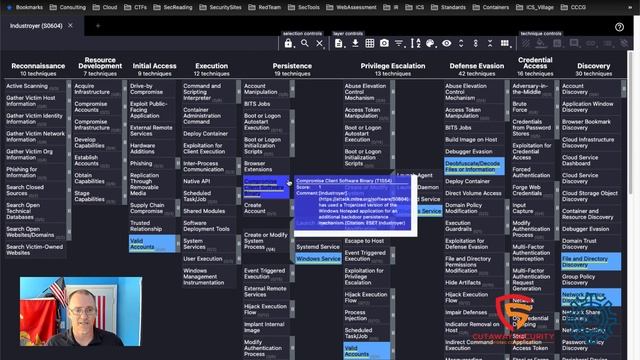
Task: Expand all sub-techniques in layer controls
Action: click(x=461, y=43)
